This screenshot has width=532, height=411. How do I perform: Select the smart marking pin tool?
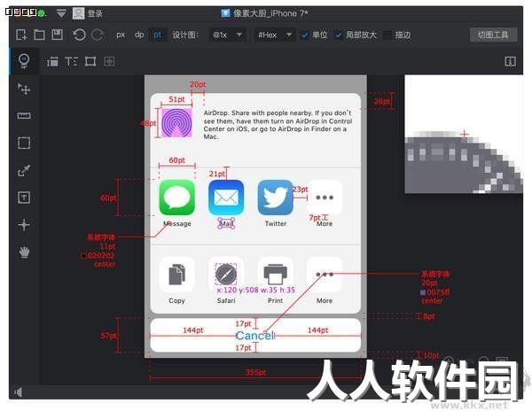[x=24, y=61]
